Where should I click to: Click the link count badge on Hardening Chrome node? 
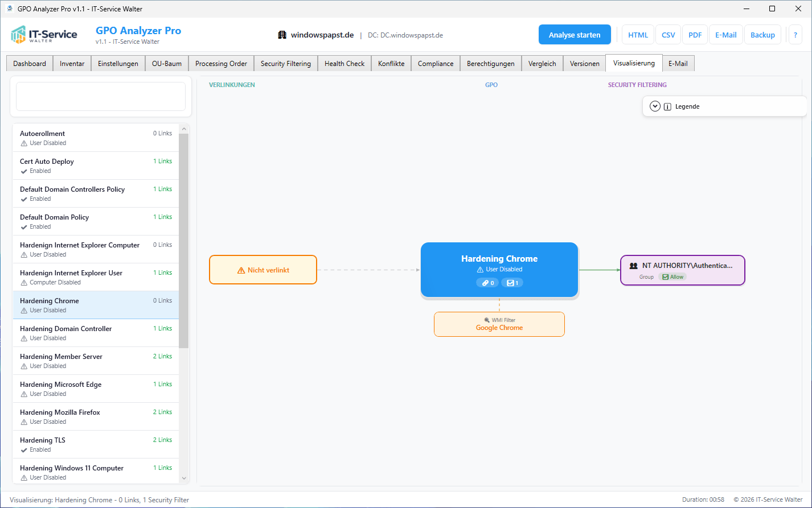click(487, 283)
